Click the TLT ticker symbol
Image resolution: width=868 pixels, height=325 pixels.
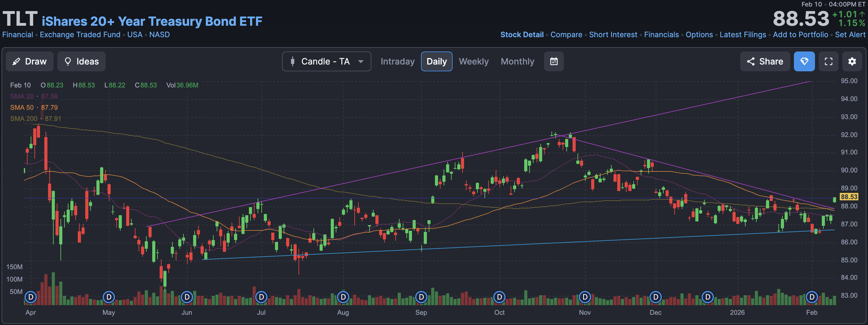click(x=20, y=19)
